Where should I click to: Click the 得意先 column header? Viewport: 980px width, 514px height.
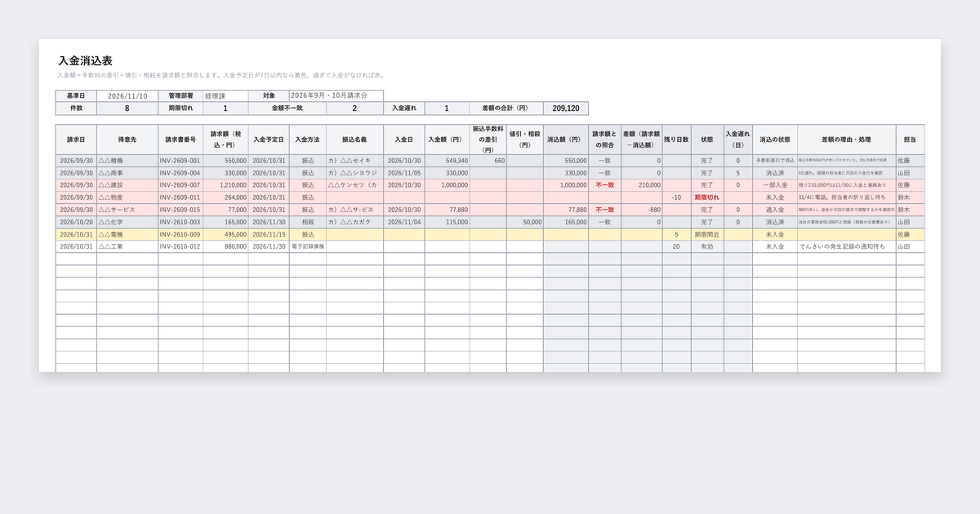pyautogui.click(x=127, y=140)
